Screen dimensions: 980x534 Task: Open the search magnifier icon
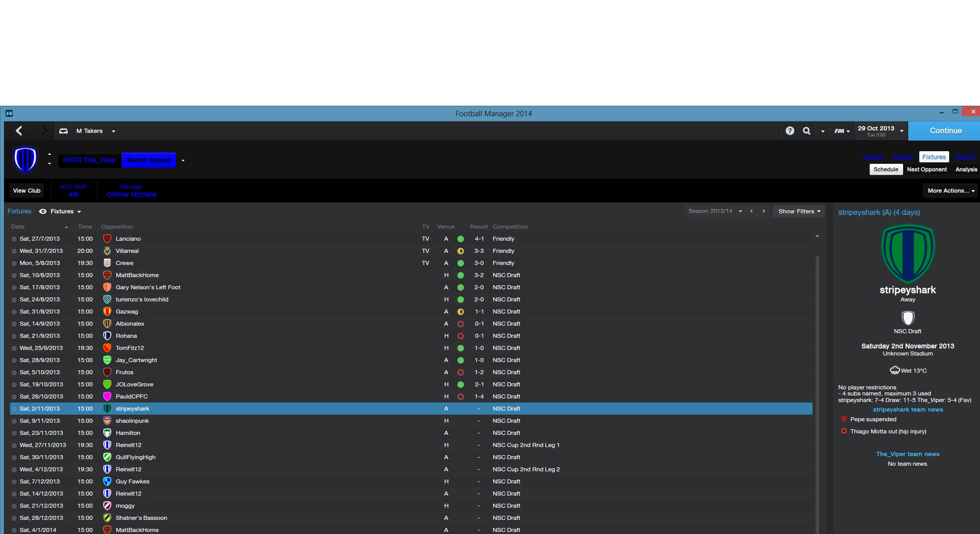pyautogui.click(x=806, y=131)
